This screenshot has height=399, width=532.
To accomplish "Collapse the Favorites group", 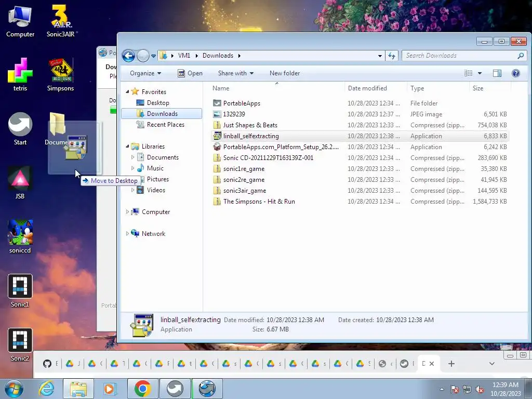I will [x=128, y=91].
